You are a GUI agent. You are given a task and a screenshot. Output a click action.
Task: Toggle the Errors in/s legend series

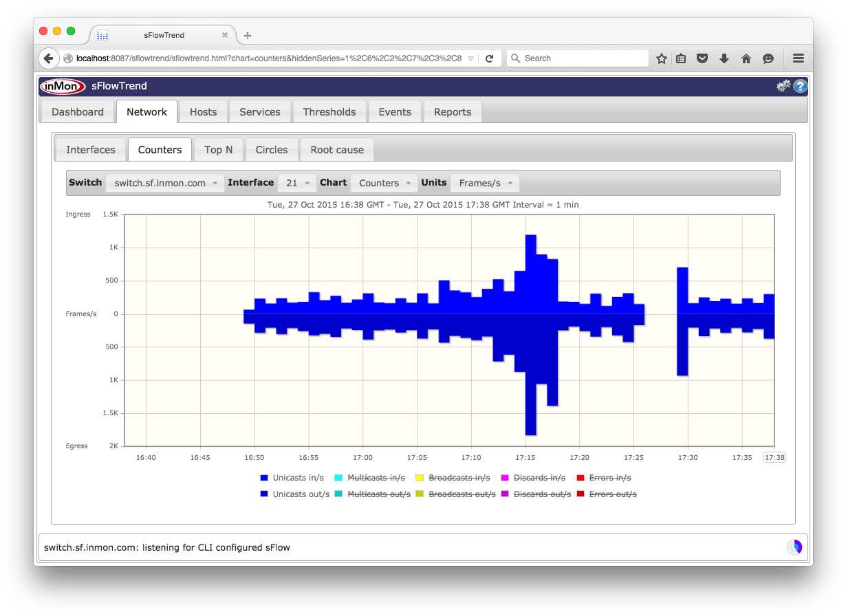tap(609, 477)
